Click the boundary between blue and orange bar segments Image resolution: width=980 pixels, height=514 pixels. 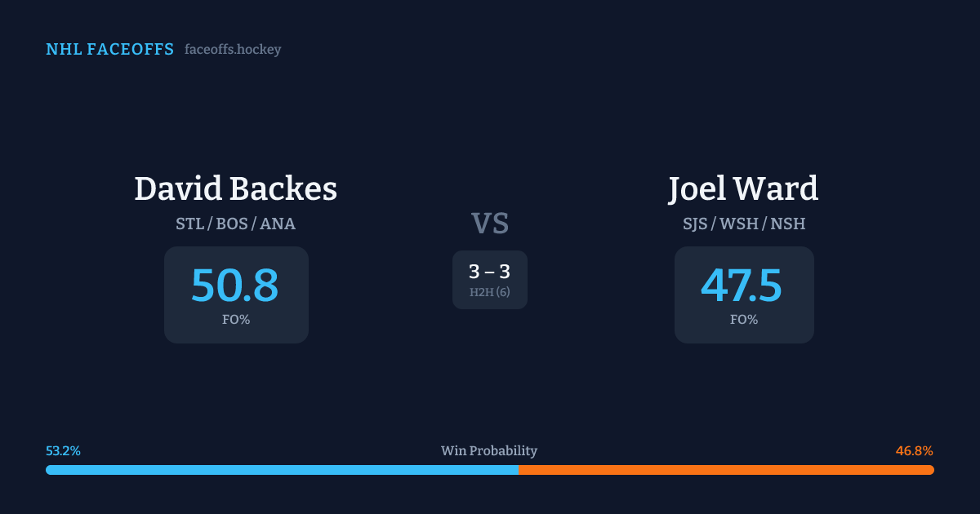click(519, 470)
